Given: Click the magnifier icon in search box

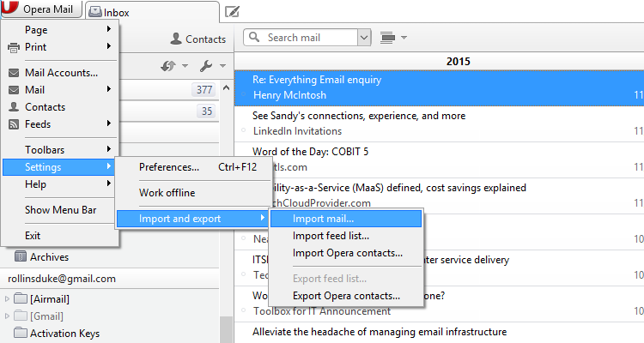Looking at the screenshot, I should (x=255, y=38).
